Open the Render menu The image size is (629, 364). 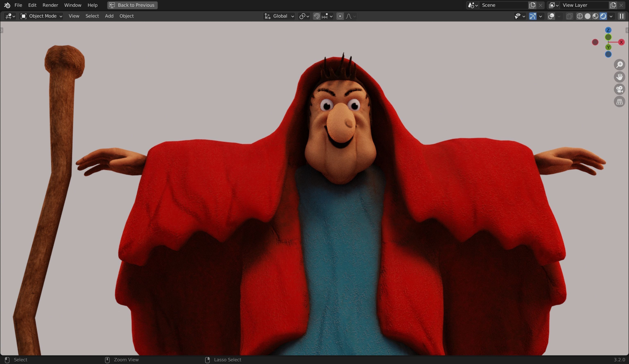[x=50, y=5]
